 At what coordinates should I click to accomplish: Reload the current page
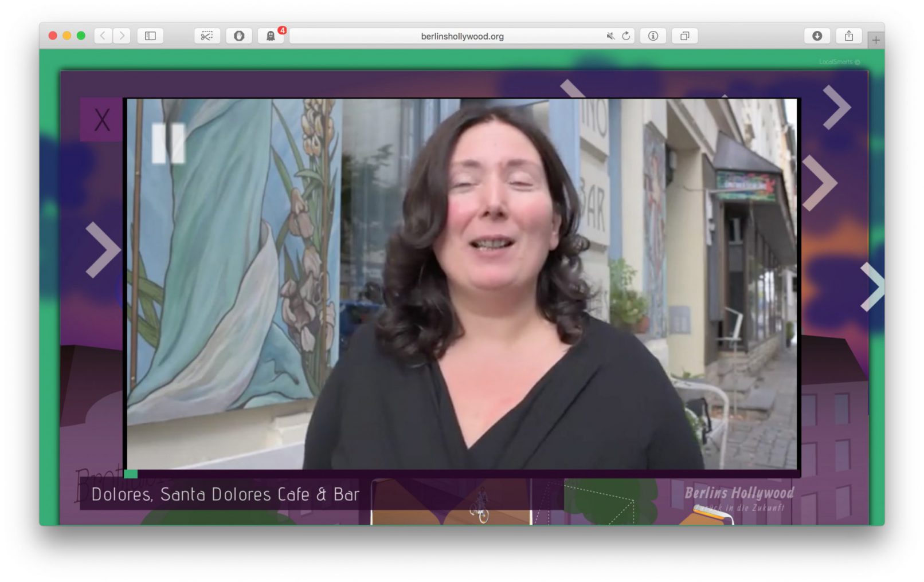(626, 36)
